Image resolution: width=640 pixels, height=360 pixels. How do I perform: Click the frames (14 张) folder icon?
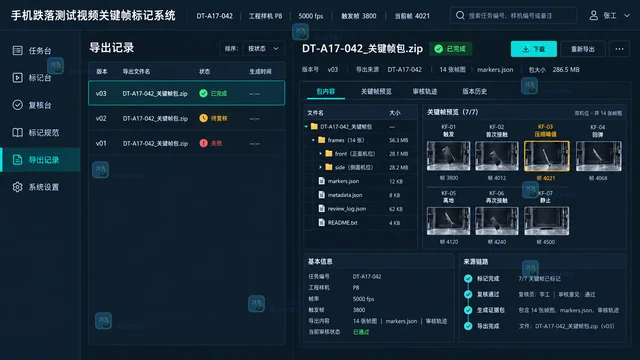coord(321,140)
